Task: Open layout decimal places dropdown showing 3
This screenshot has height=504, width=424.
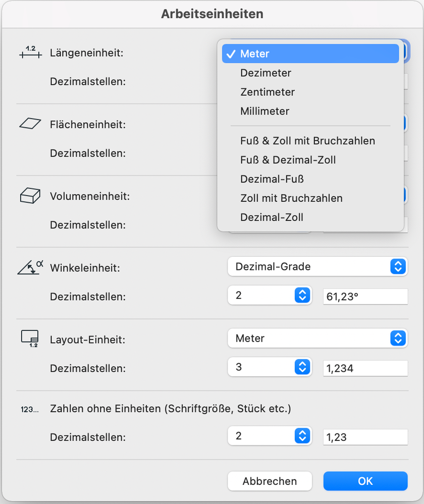Action: click(268, 367)
